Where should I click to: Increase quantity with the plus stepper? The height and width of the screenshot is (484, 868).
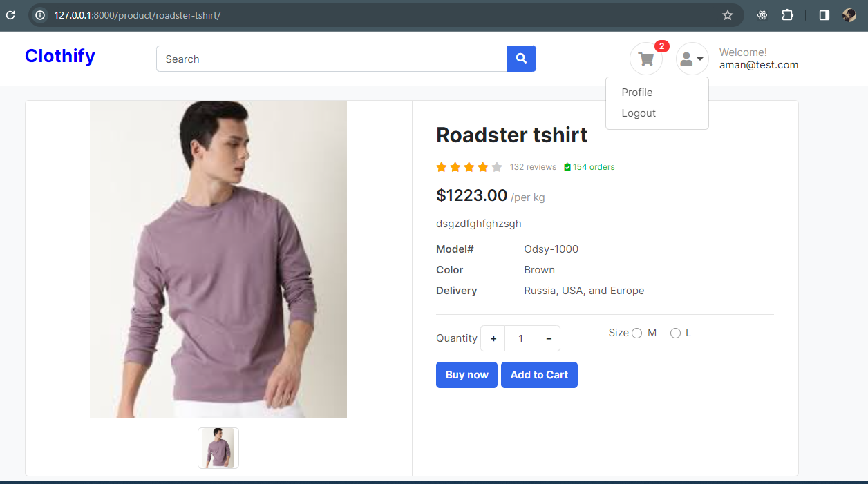point(493,338)
